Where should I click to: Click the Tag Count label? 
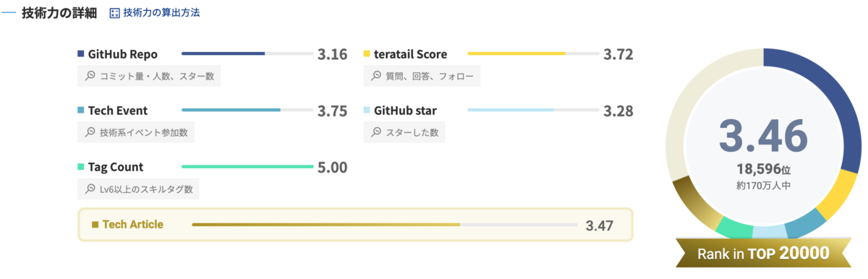pos(116,167)
